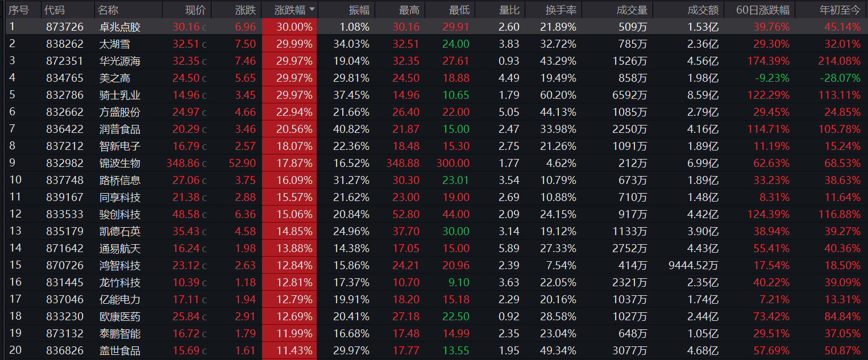Viewport: 868px width, 360px height.
Task: Sort by 振幅 column header
Action: pyautogui.click(x=359, y=10)
